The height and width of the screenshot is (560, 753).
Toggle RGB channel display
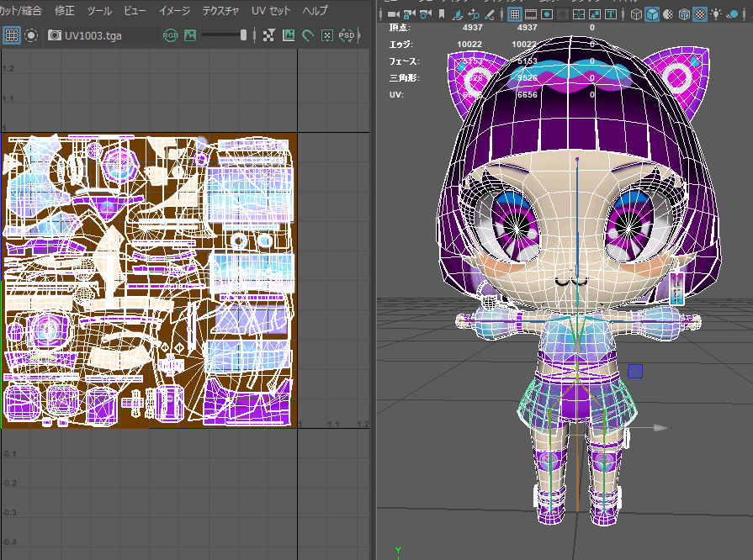[171, 35]
